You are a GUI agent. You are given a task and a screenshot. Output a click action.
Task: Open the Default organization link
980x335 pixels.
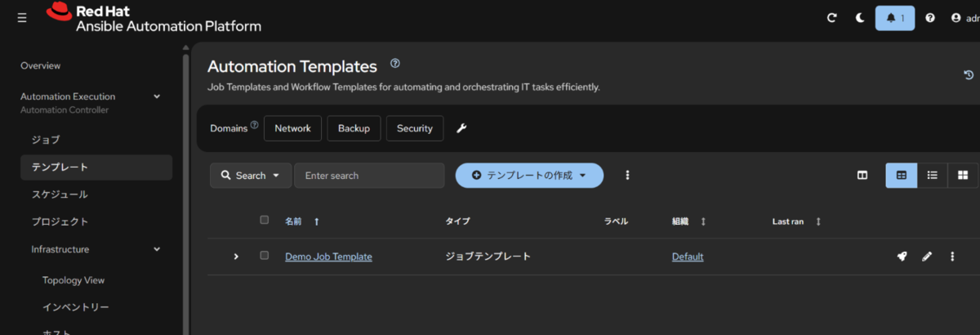688,257
